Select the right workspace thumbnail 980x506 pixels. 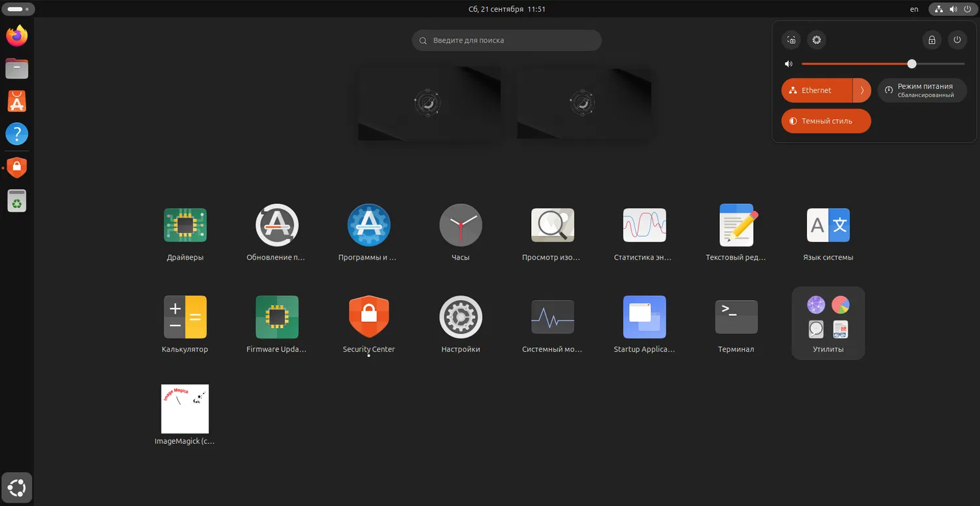point(584,103)
